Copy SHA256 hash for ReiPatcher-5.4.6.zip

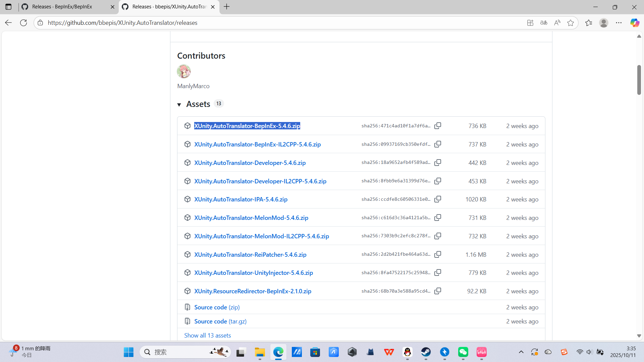tap(438, 254)
